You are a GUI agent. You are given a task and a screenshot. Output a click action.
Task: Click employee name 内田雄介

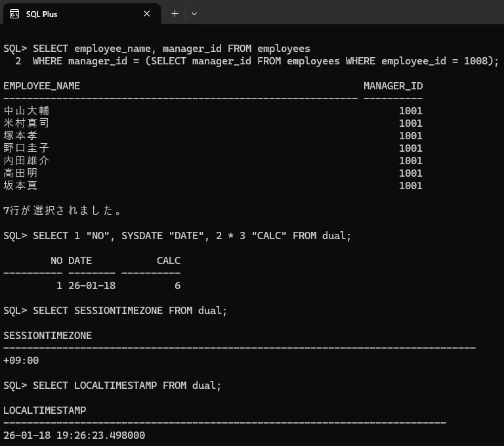tap(26, 160)
